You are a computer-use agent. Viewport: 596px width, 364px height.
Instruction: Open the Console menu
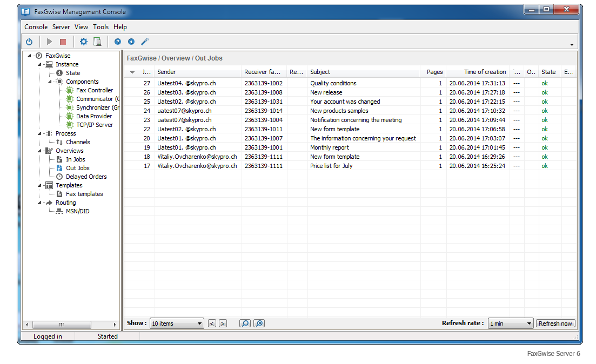(x=36, y=27)
